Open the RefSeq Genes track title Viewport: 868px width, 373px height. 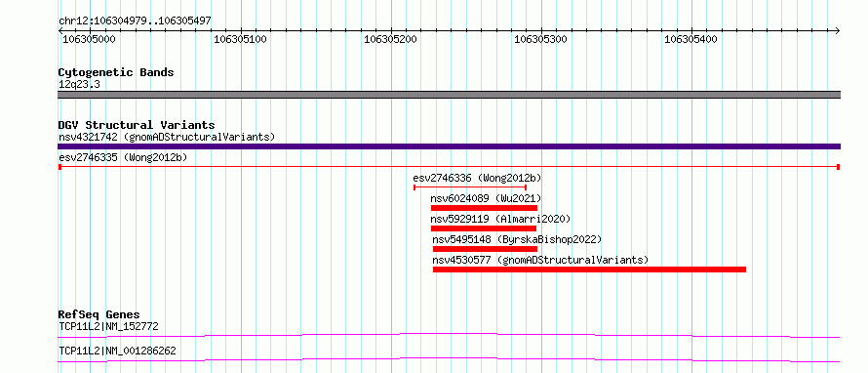coord(99,314)
